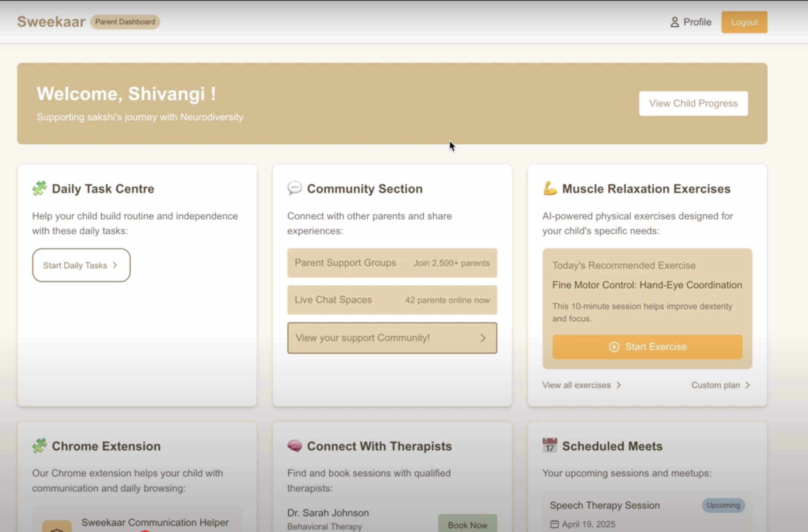Click the brain icon by Connect With Therapists
The height and width of the screenshot is (532, 808).
click(295, 446)
